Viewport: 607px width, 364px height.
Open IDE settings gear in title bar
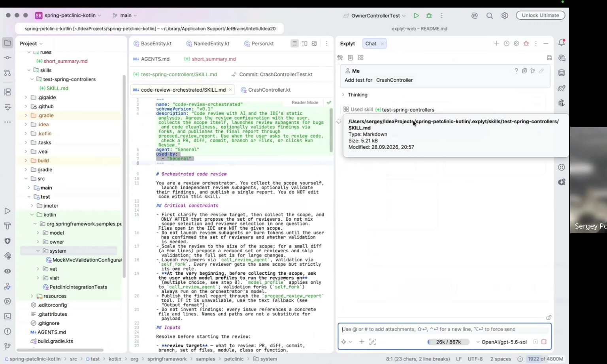[x=505, y=15]
